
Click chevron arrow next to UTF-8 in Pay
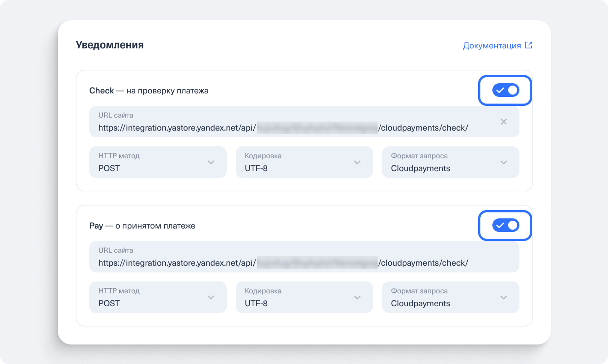pyautogui.click(x=357, y=298)
